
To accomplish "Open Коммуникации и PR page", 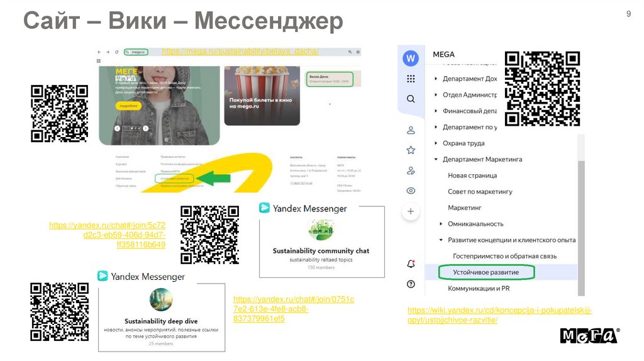I will coord(479,288).
